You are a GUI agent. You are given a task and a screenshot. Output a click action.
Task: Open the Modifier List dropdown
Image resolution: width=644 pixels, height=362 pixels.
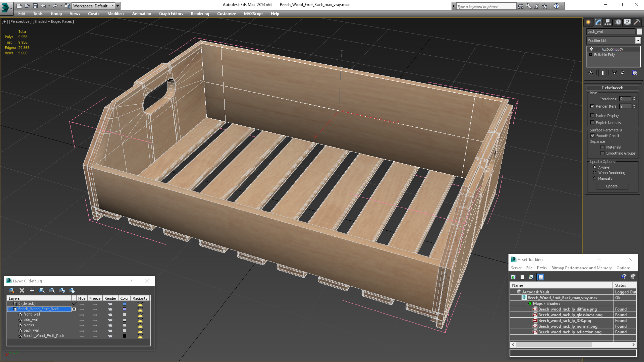click(x=638, y=40)
